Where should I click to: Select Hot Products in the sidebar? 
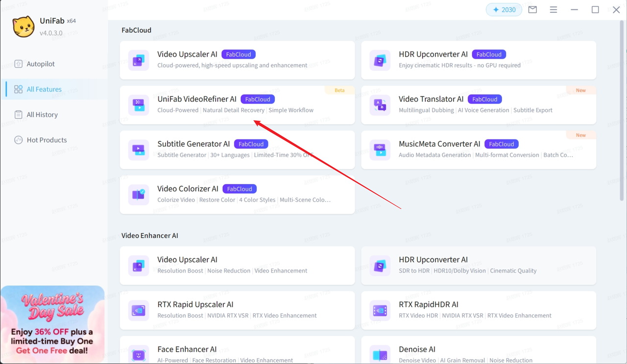pos(47,140)
